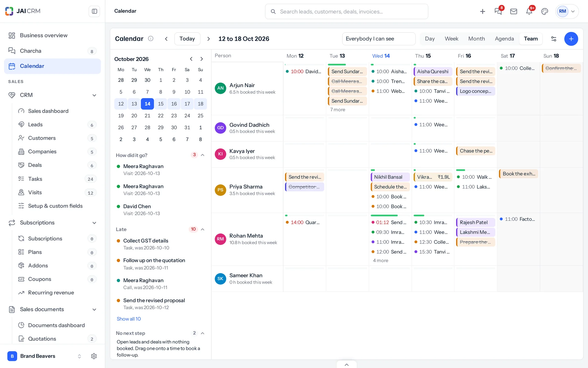Collapse the How did it go list

click(x=202, y=155)
